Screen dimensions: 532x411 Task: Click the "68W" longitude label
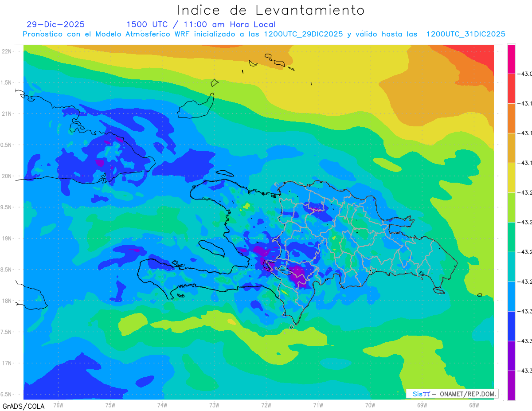point(474,405)
